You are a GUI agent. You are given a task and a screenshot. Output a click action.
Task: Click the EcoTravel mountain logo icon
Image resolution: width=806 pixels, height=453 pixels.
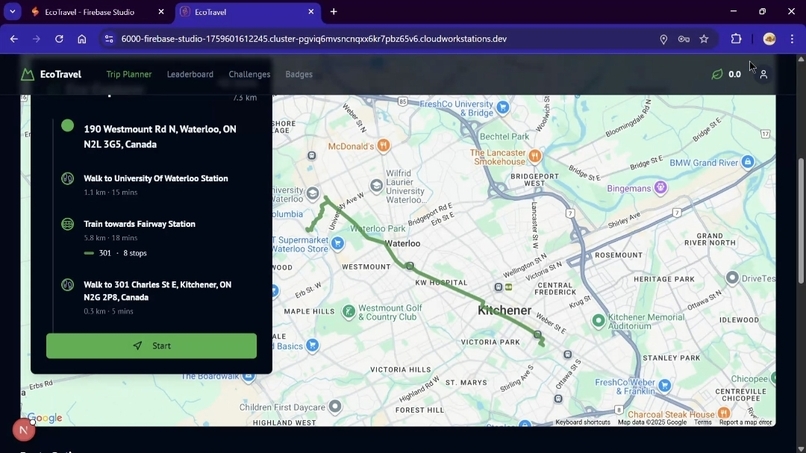(x=27, y=75)
